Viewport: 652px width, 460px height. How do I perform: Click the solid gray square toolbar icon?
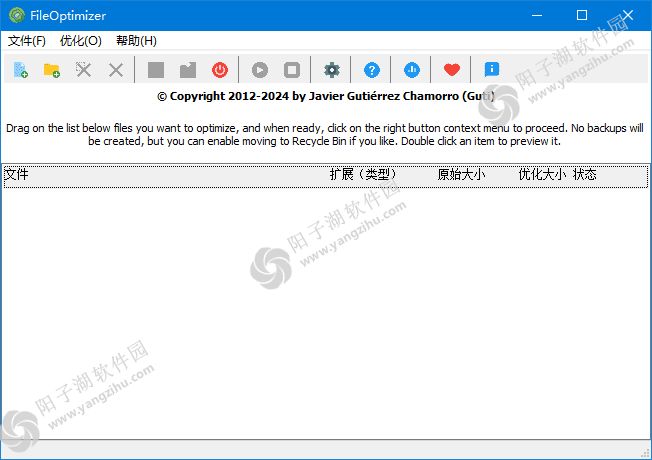156,70
